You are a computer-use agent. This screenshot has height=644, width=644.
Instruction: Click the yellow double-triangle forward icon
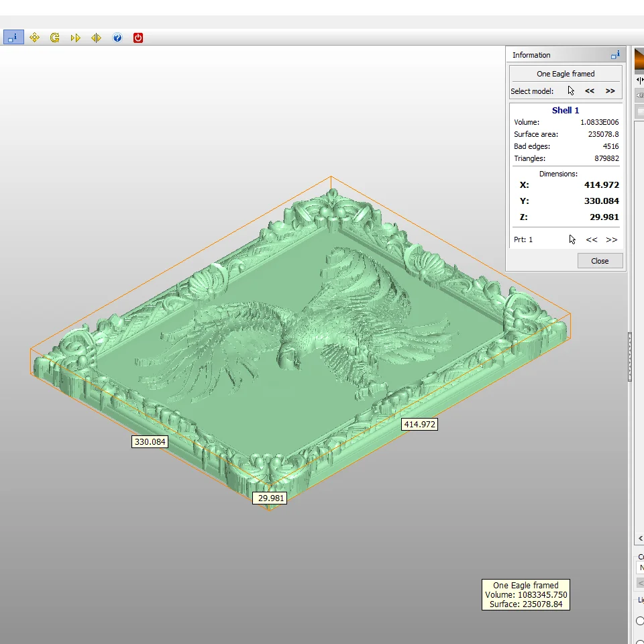pos(76,38)
